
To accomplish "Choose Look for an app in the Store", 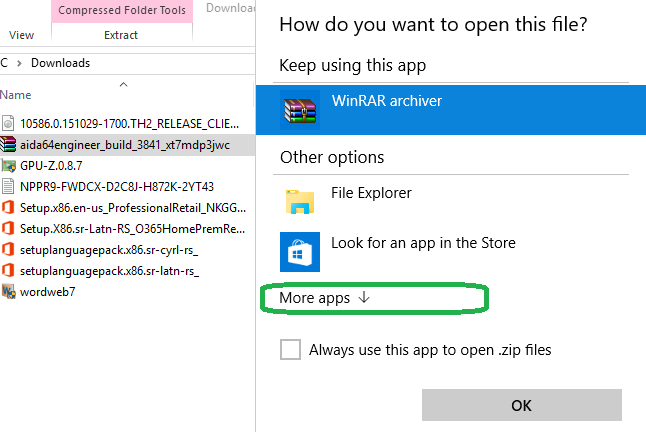I will click(423, 243).
